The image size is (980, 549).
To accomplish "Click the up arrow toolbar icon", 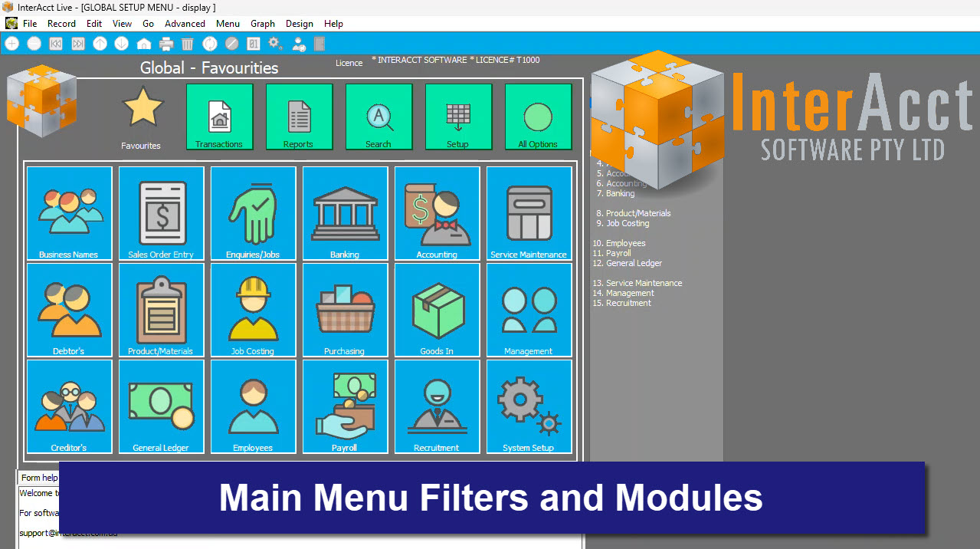I will click(100, 44).
